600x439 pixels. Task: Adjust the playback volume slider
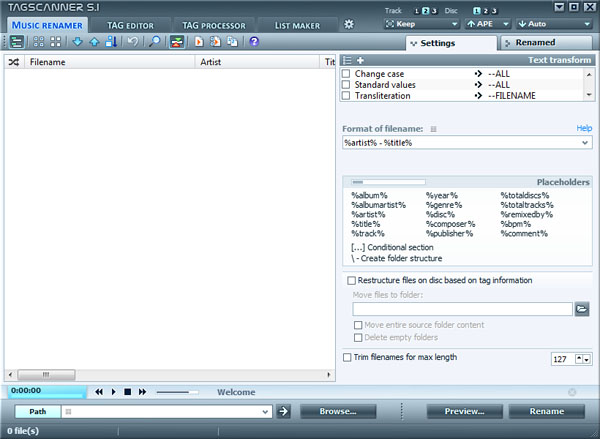point(178,392)
